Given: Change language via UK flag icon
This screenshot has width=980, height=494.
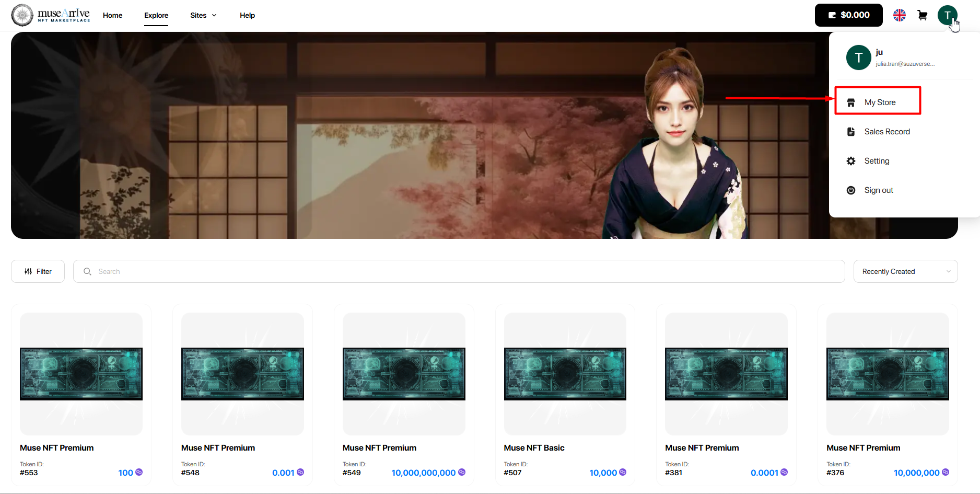Looking at the screenshot, I should (900, 15).
